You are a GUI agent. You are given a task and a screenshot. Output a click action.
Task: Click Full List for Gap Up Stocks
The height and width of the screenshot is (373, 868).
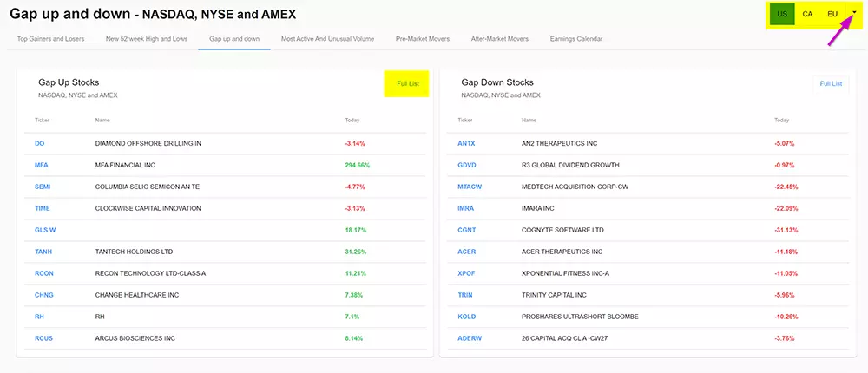pyautogui.click(x=408, y=83)
